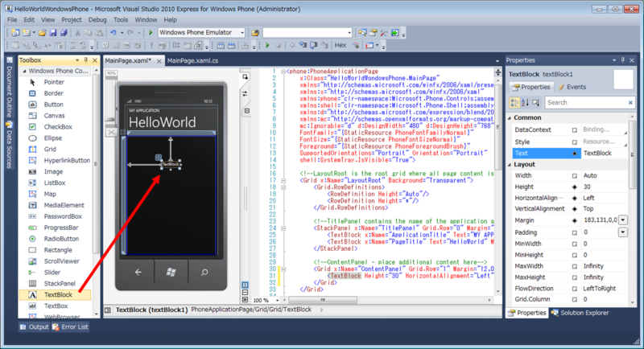Image resolution: width=644 pixels, height=349 pixels.
Task: Open the Margin value dropdown arrow
Action: pos(623,220)
